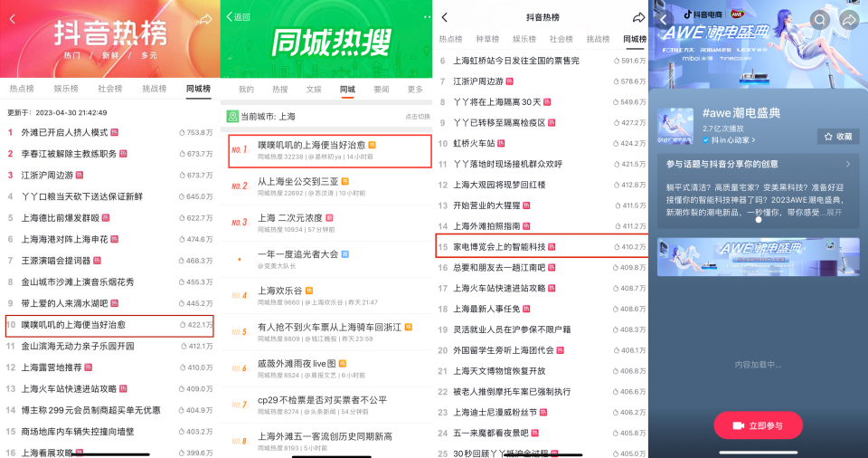Open search icon on AWE潮电盛典 page
Image resolution: width=868 pixels, height=458 pixels.
click(819, 20)
